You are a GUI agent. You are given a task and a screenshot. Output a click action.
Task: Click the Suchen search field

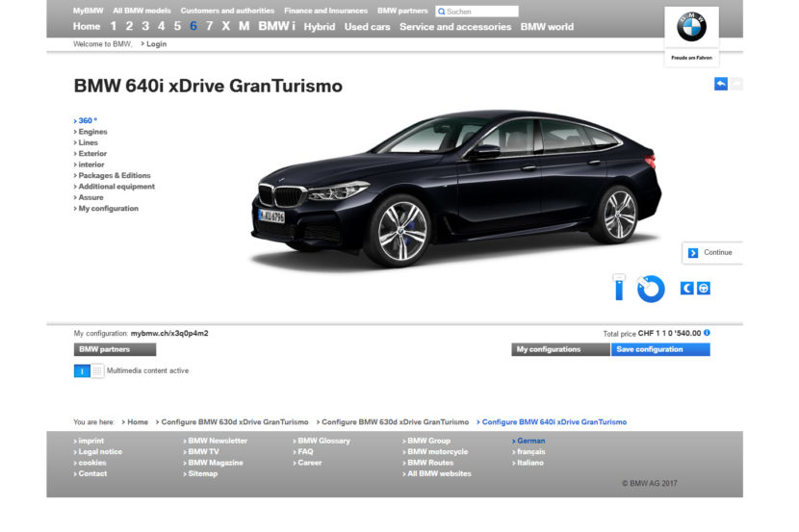(477, 12)
